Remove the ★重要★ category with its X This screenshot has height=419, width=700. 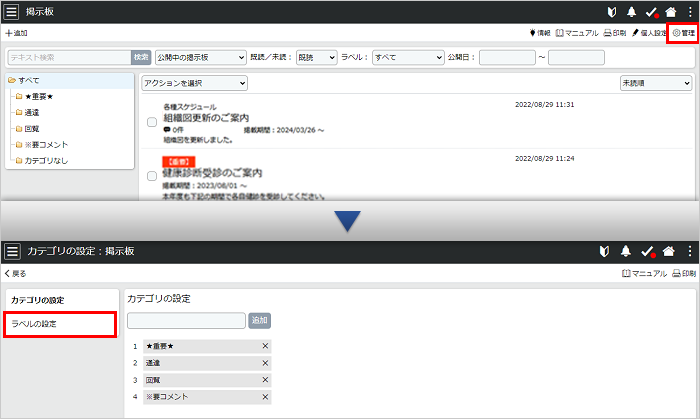265,346
